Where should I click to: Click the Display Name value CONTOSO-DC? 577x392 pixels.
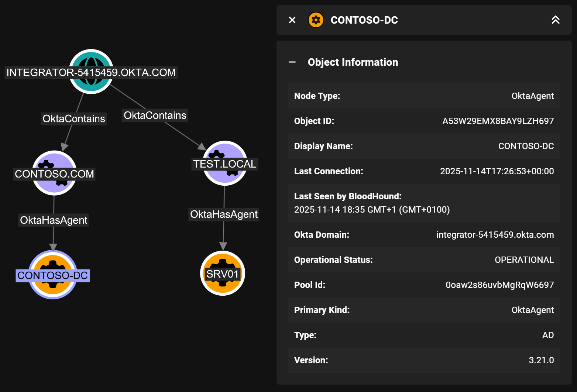point(526,146)
